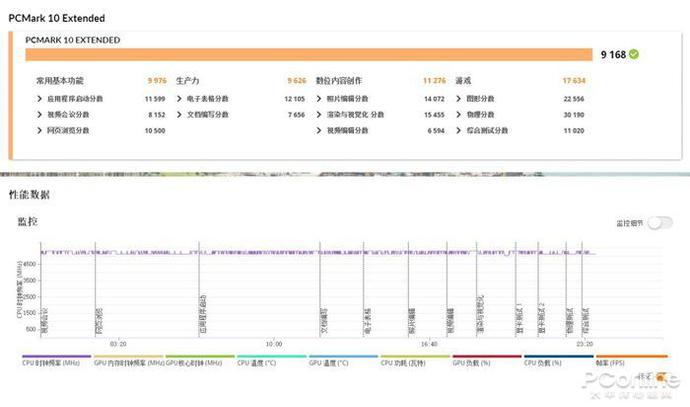Click the 生产力 score 9 626

[x=297, y=81]
